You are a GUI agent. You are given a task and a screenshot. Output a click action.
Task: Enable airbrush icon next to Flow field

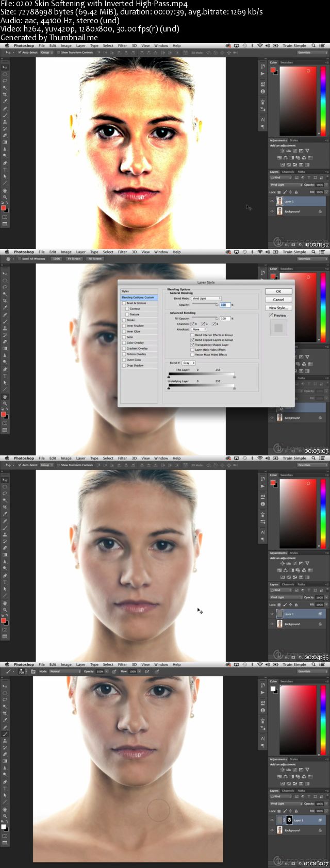(147, 672)
